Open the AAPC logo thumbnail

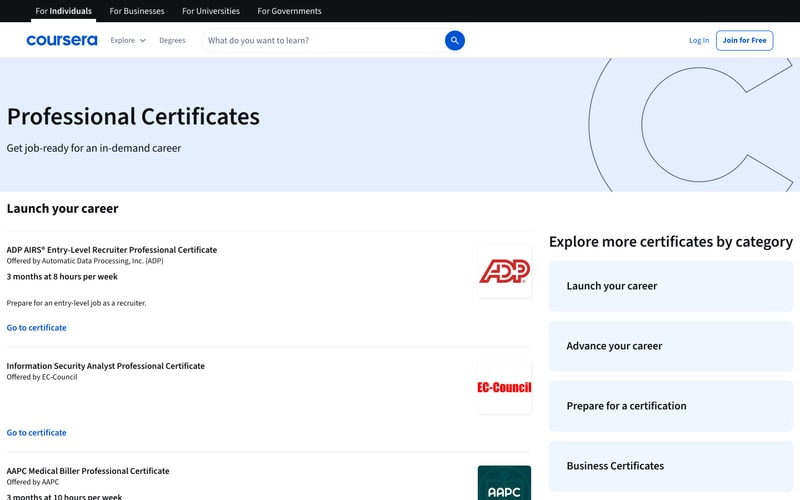click(504, 483)
